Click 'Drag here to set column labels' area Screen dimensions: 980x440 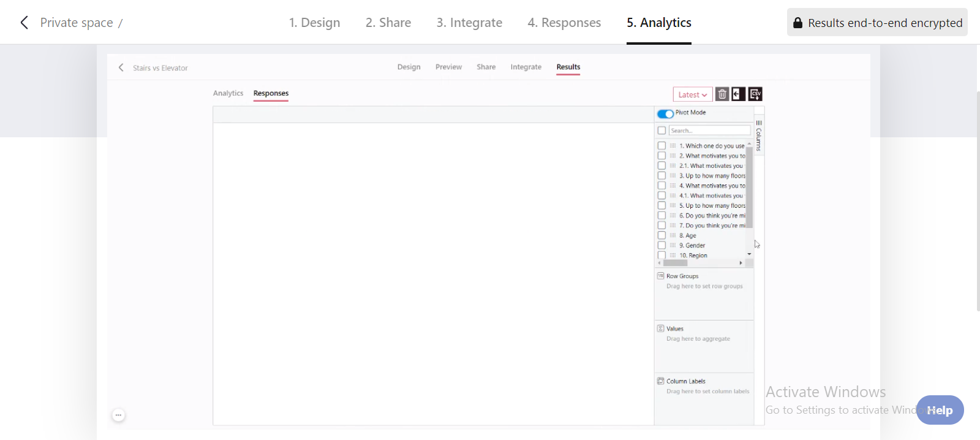[x=707, y=391]
